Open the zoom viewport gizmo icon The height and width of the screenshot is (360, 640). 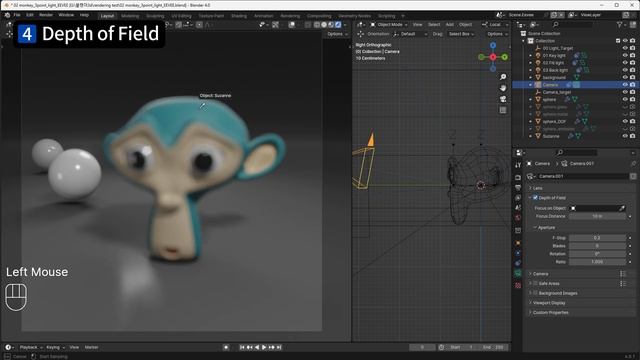503,77
